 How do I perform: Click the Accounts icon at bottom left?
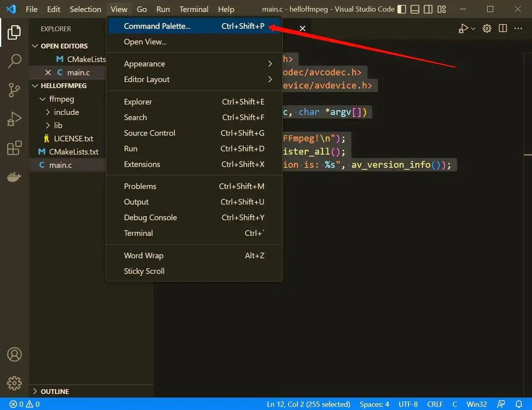14,354
